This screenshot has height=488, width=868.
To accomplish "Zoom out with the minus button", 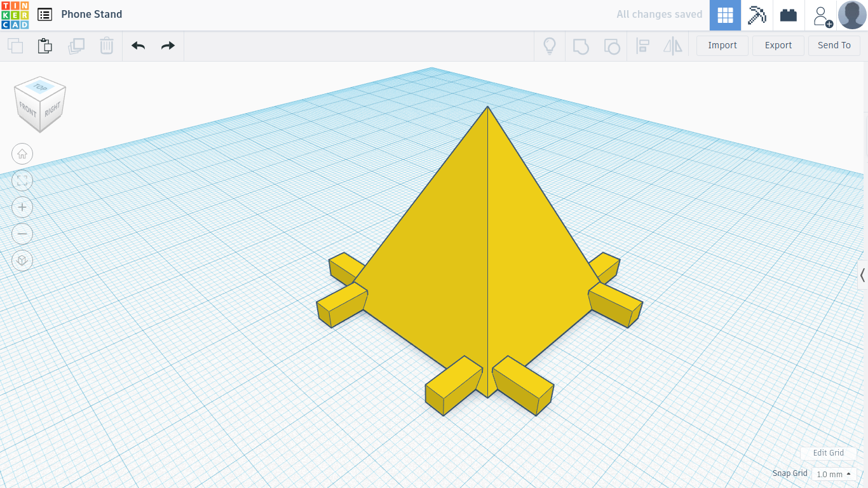I will click(22, 234).
